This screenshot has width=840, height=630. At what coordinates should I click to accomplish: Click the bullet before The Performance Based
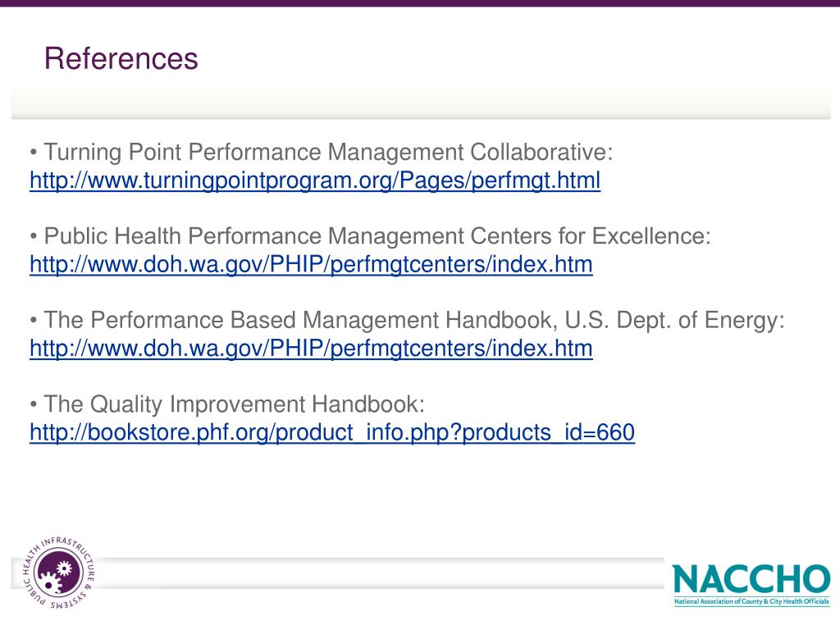pos(34,321)
